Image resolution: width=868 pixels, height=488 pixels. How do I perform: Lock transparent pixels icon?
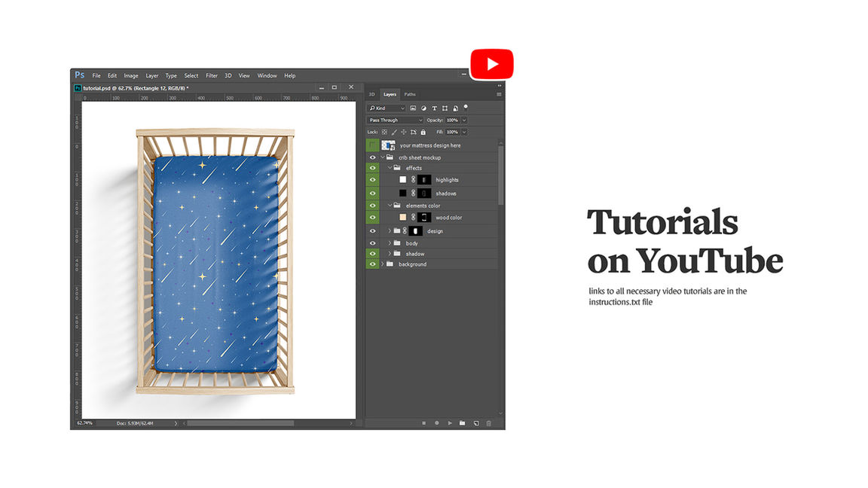pos(384,133)
